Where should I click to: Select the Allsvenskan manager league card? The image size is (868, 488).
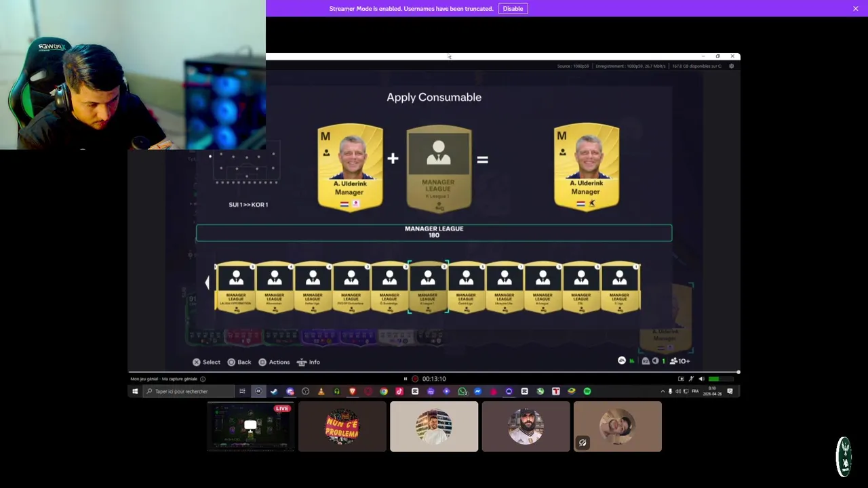tap(274, 287)
